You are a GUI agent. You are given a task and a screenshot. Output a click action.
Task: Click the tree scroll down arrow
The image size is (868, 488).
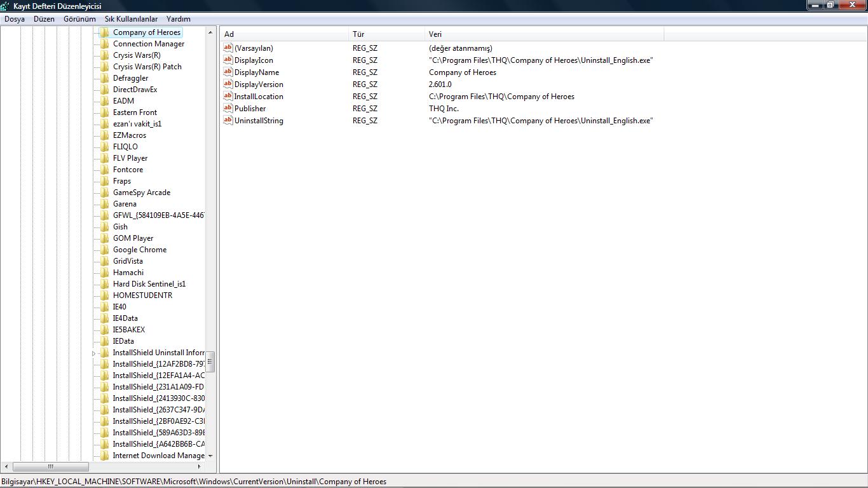210,456
